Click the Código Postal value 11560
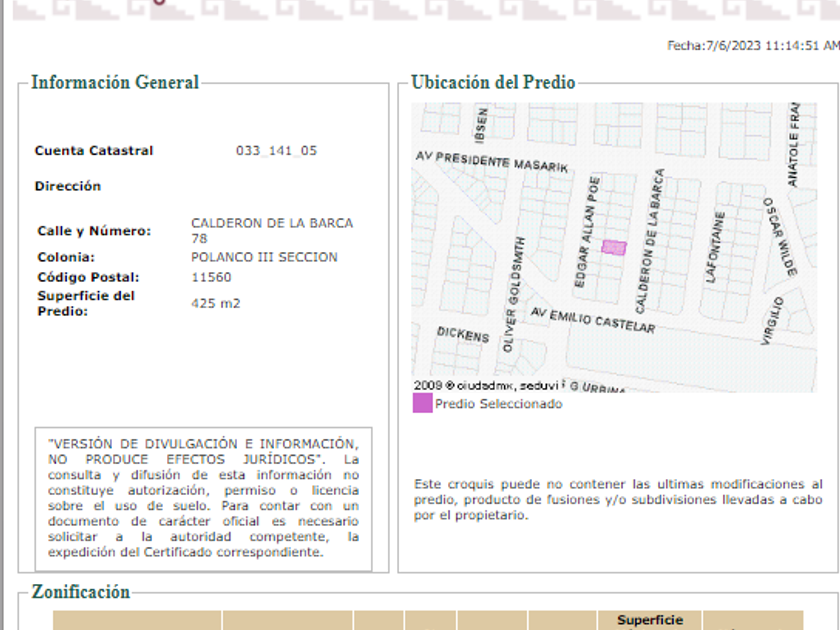Viewport: 840px width, 630px height. [211, 277]
